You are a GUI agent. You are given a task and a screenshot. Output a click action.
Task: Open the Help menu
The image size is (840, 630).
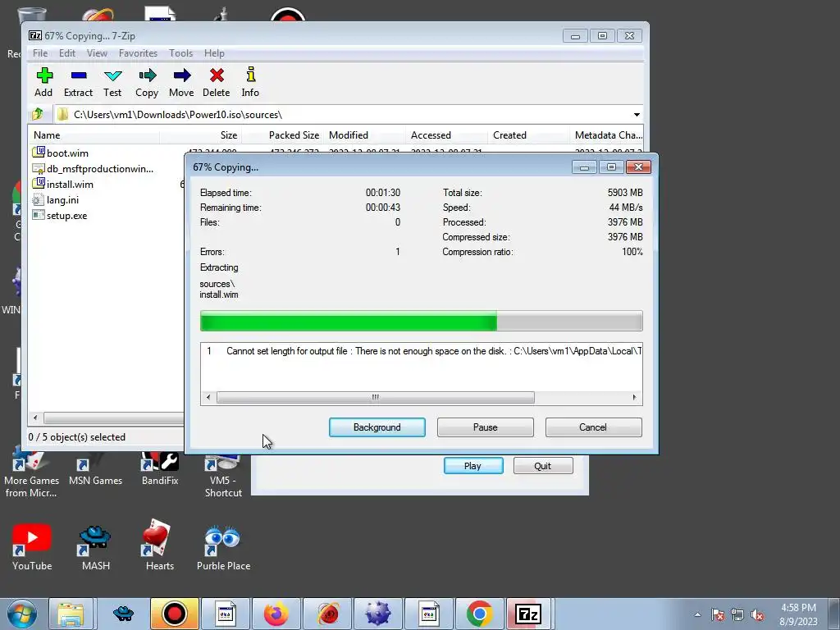click(214, 53)
